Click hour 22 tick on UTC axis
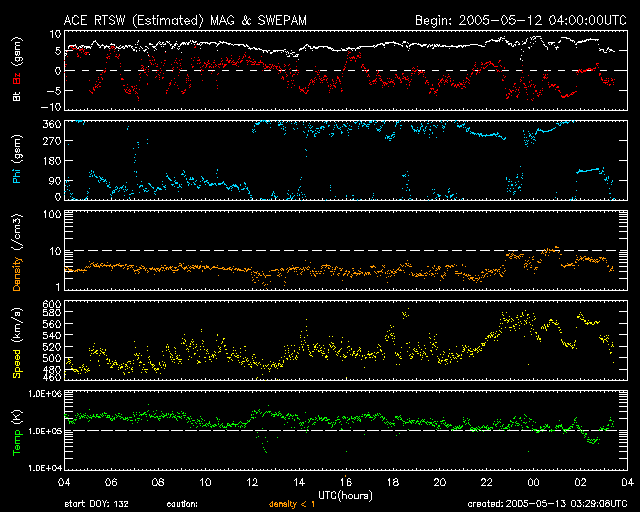 [x=488, y=482]
